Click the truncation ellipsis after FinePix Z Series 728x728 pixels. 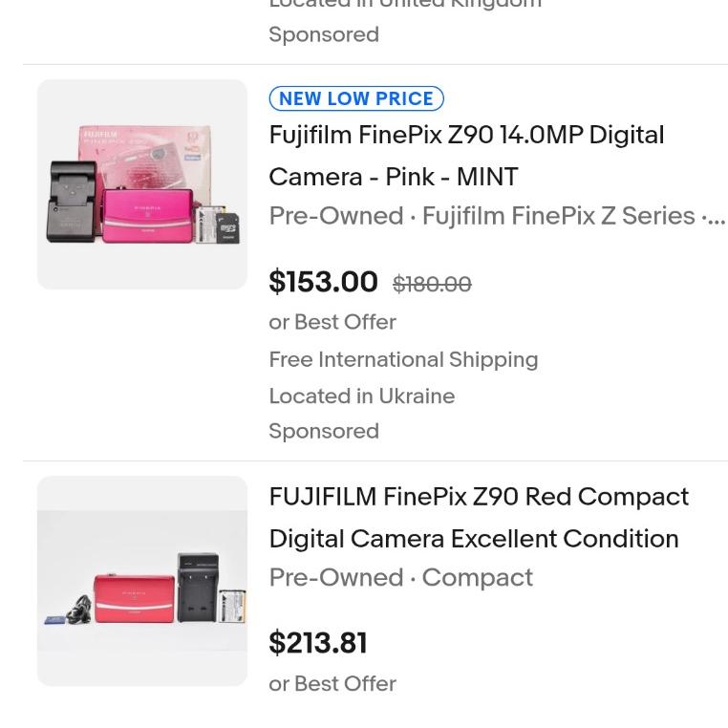click(x=714, y=216)
